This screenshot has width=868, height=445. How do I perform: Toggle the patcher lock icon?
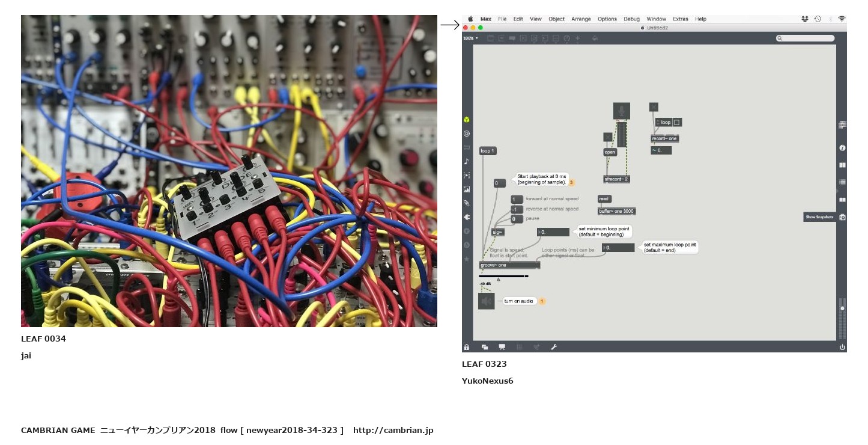[466, 347]
